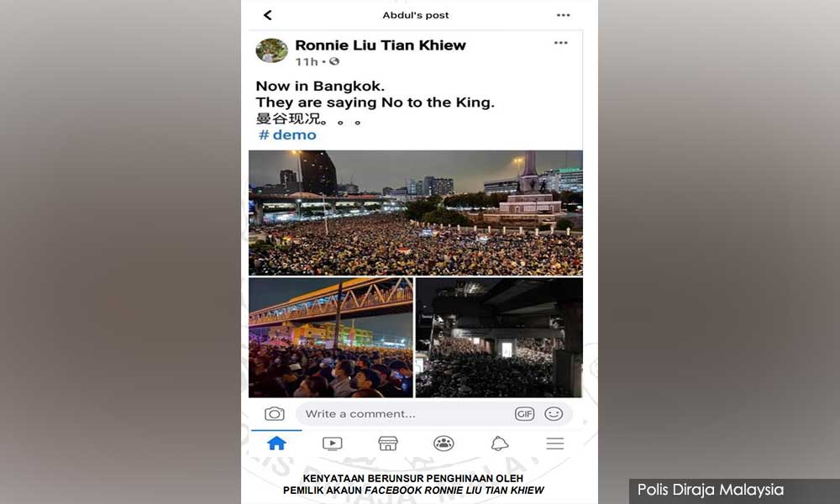Image resolution: width=840 pixels, height=504 pixels.
Task: Open the large Bangkok crowd photo
Action: point(415,213)
